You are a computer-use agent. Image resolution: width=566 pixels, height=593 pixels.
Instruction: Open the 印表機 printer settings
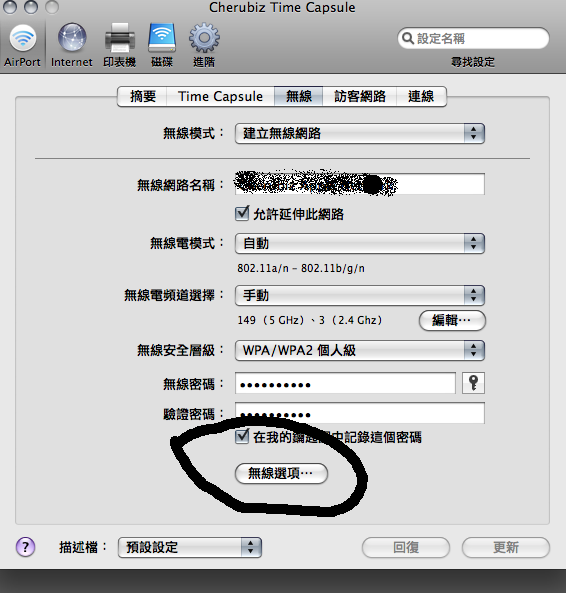[119, 45]
